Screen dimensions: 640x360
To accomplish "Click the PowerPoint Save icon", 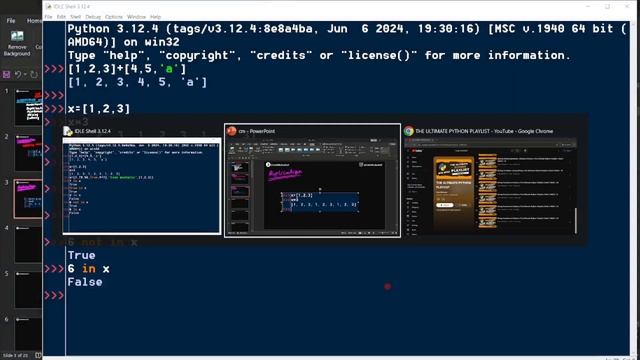I will tap(7, 74).
